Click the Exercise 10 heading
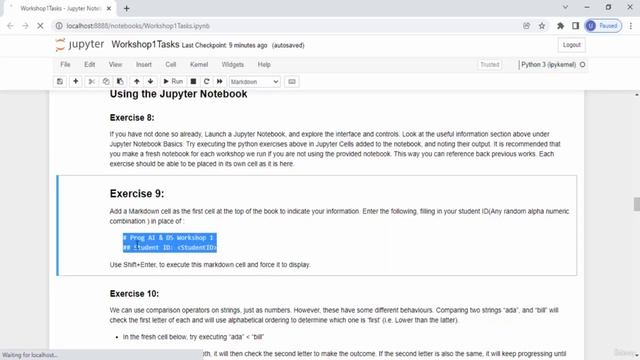 [134, 294]
